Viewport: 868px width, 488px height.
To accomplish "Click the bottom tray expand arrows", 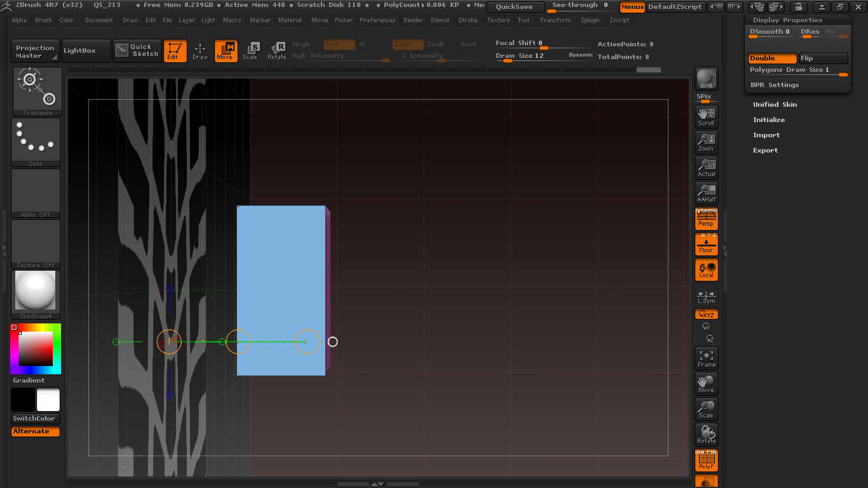I will pos(377,484).
